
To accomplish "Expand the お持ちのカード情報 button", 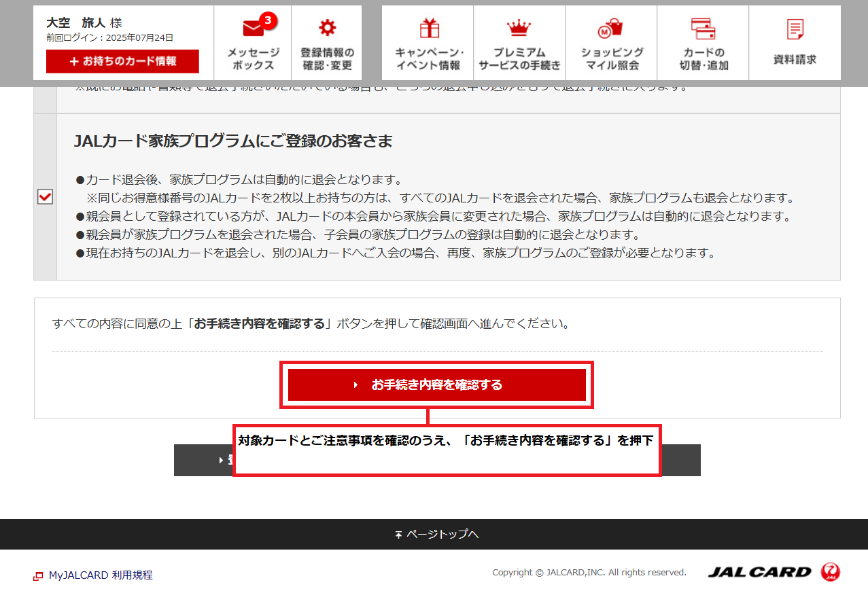I will tap(122, 61).
